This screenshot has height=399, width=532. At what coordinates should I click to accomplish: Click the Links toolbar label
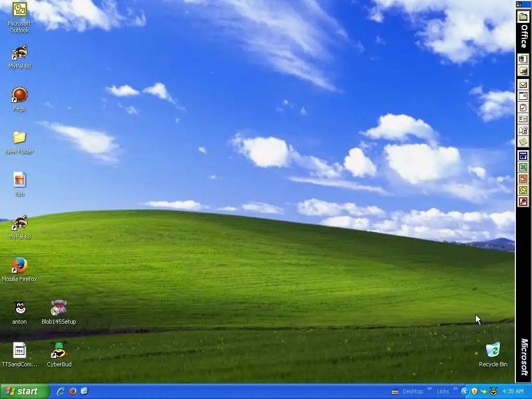pos(443,391)
